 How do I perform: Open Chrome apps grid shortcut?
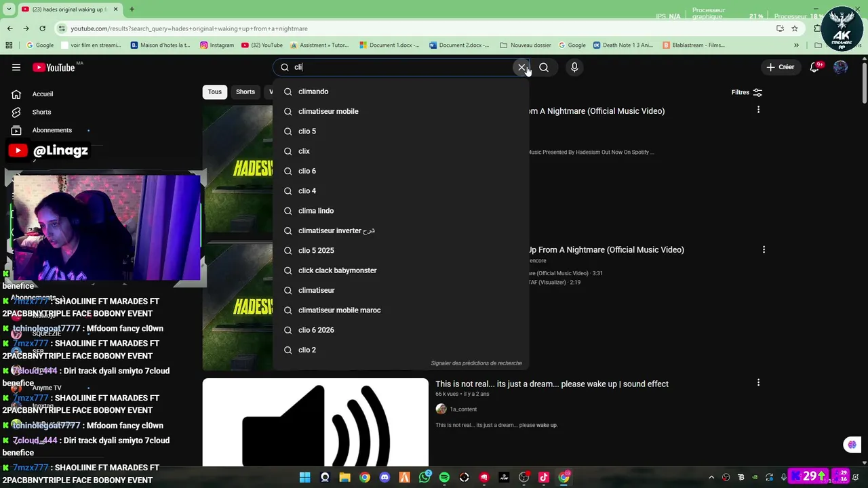tap(9, 45)
